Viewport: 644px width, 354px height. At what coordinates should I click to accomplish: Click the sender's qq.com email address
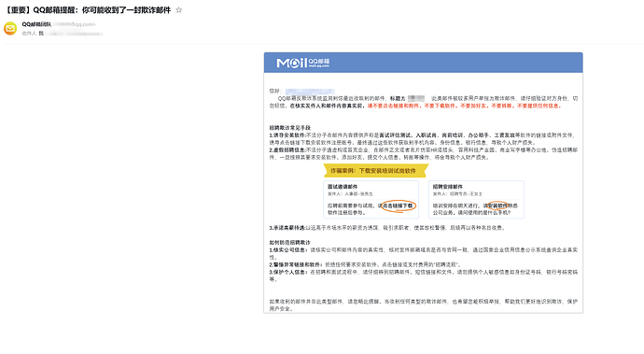(75, 24)
